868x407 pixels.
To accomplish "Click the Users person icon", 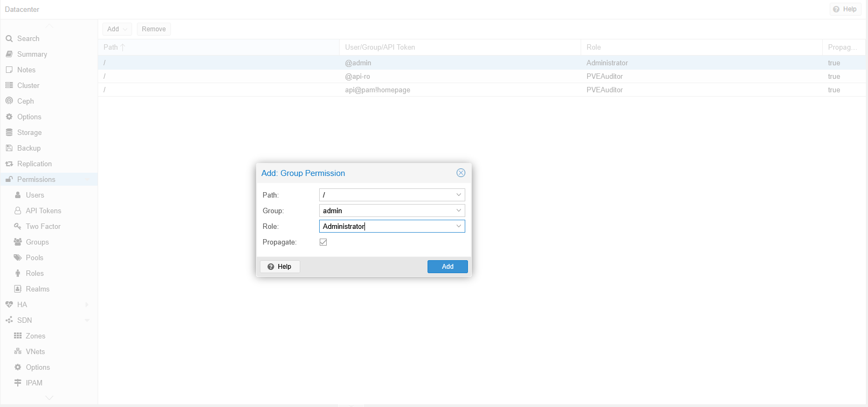I will click(18, 195).
